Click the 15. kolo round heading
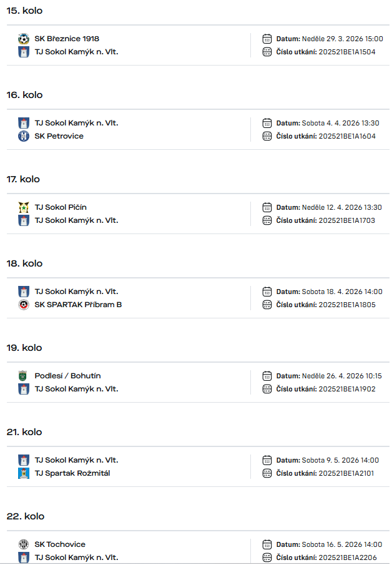 (x=24, y=11)
